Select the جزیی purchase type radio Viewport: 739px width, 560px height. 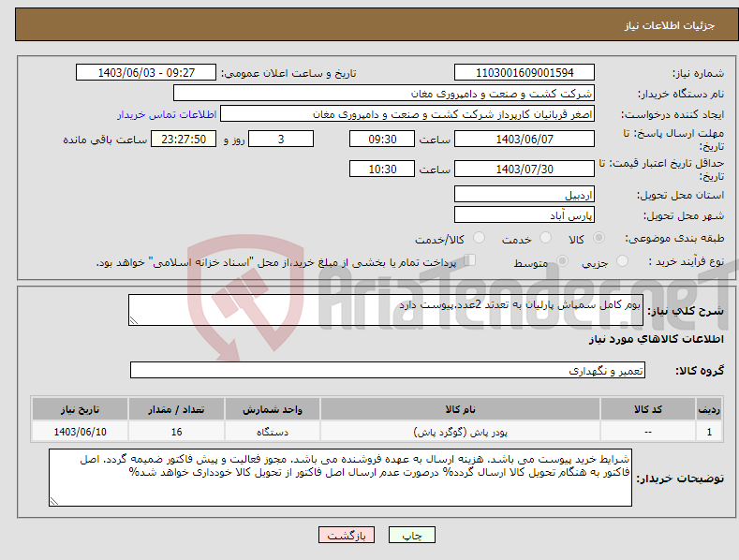click(622, 260)
